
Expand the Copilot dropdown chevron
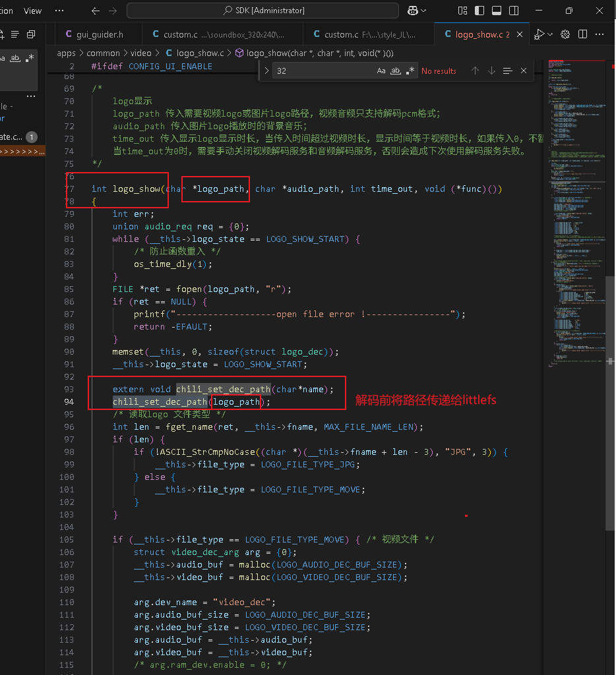pos(424,11)
